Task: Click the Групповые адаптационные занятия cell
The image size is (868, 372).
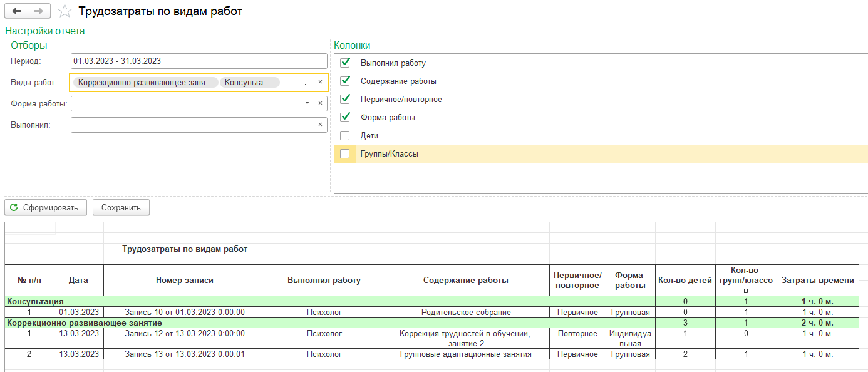Action: 466,354
